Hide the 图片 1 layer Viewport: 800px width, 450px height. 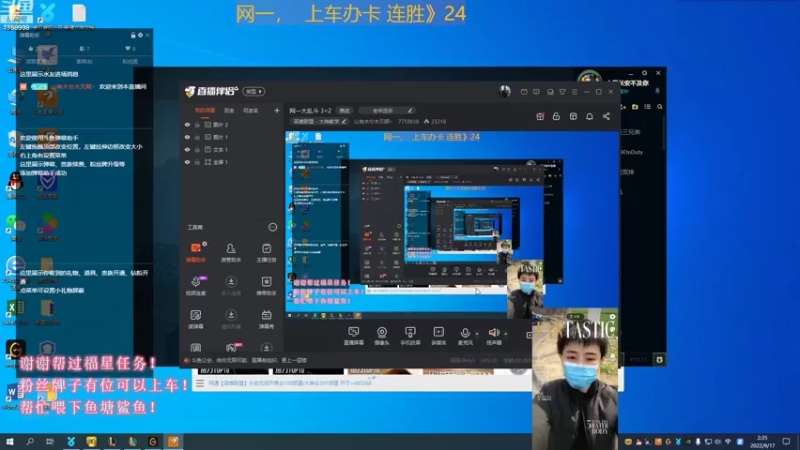pyautogui.click(x=187, y=137)
